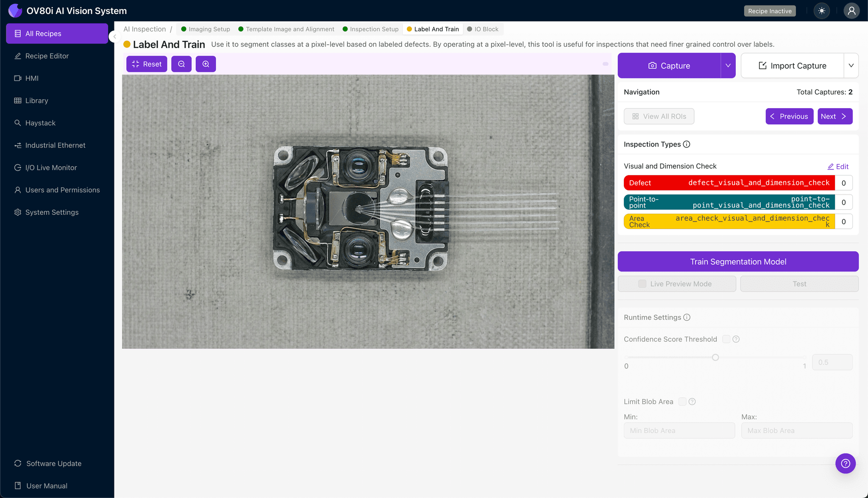
Task: Click the Limit Blob Area help icon
Action: click(692, 402)
